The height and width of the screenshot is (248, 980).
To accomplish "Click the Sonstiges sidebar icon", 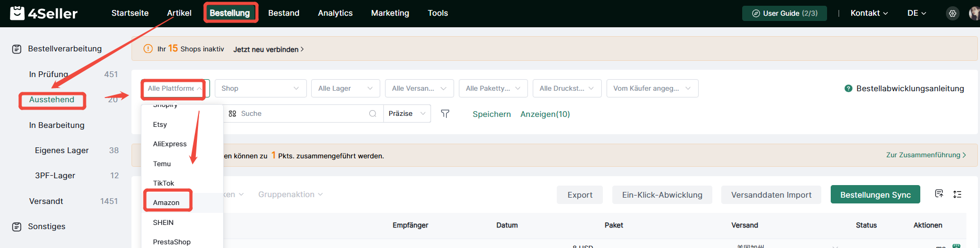I will [x=17, y=227].
